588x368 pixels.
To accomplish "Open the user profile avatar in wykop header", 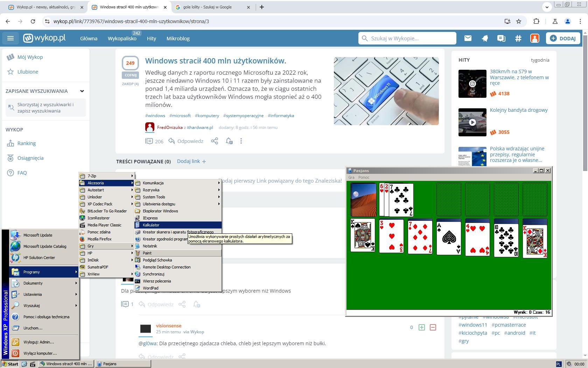I will click(534, 38).
